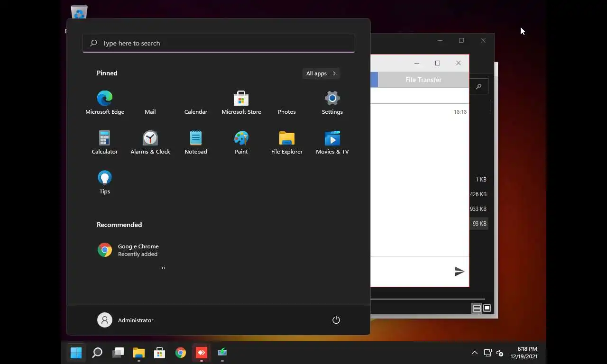Screen dimensions: 607x364
Task: Click the search magnifier in background window
Action: coord(478,86)
